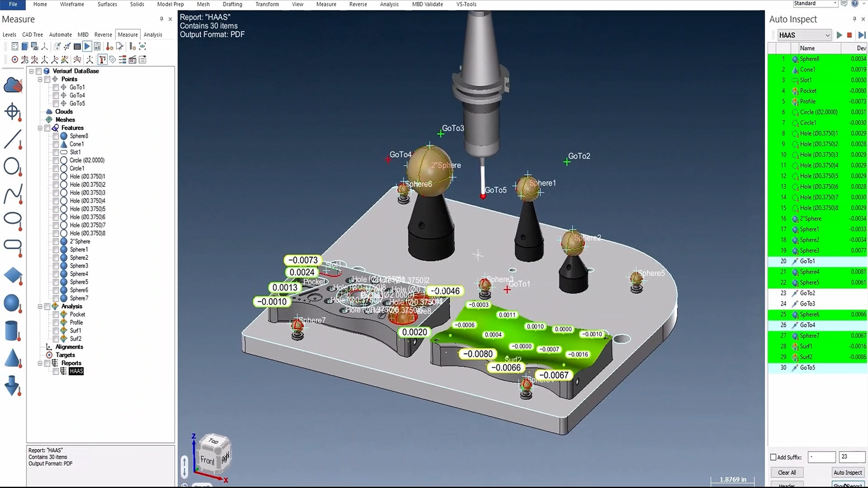Viewport: 868px width, 488px height.
Task: Enable the Add Suffix checkbox
Action: click(x=773, y=457)
